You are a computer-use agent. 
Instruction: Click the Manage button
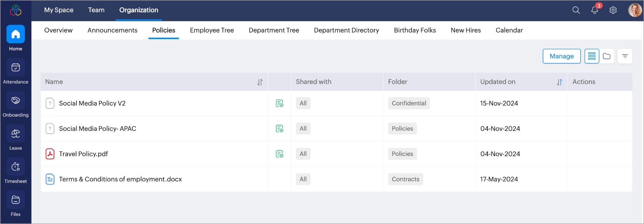561,56
